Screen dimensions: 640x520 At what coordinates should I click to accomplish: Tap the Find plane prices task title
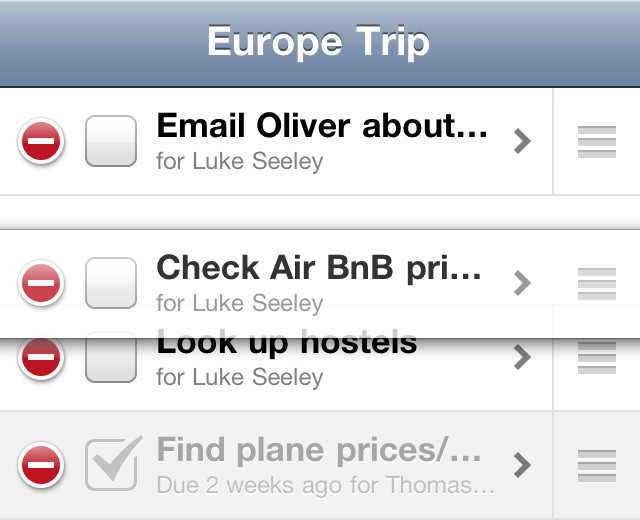pos(319,450)
